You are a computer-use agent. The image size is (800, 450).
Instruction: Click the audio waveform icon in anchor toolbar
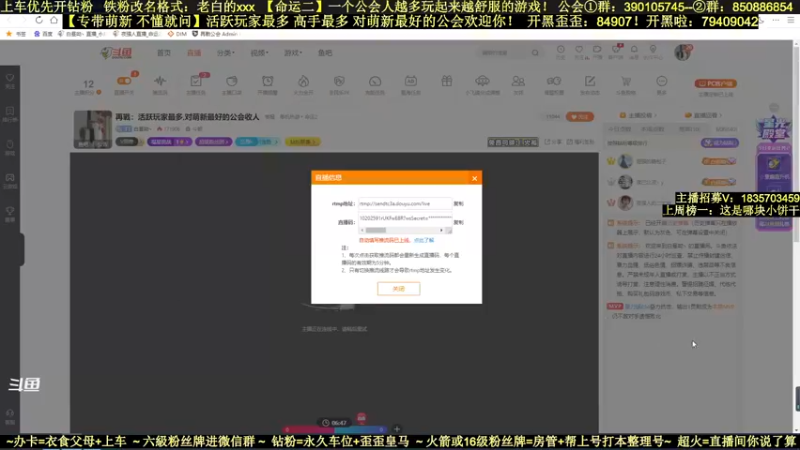(160, 81)
